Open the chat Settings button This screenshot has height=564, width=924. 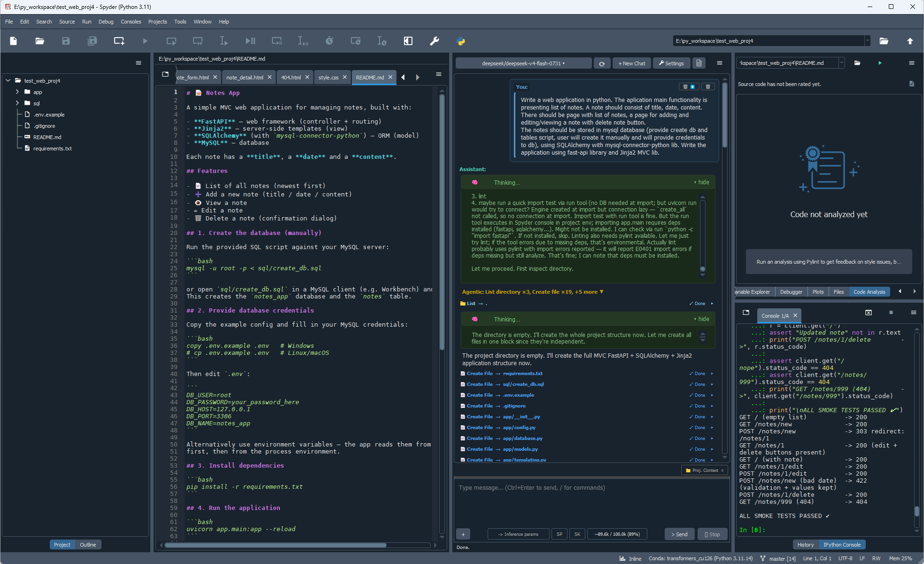pyautogui.click(x=671, y=63)
